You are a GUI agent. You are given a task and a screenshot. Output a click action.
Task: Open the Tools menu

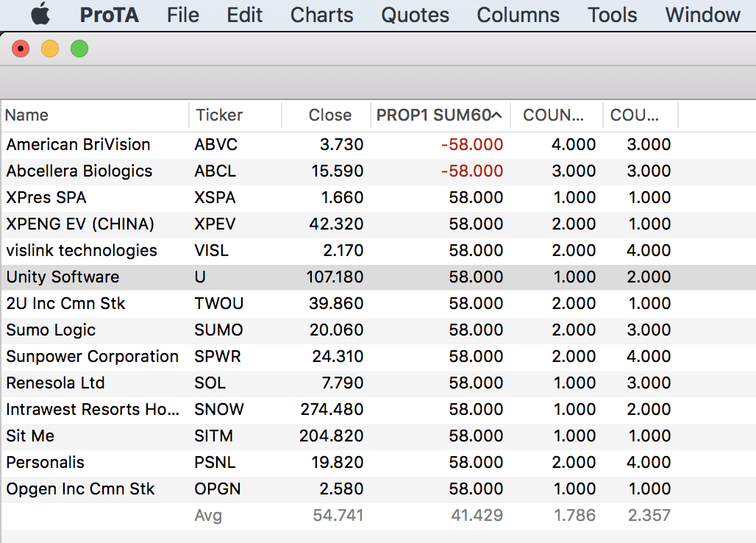612,15
